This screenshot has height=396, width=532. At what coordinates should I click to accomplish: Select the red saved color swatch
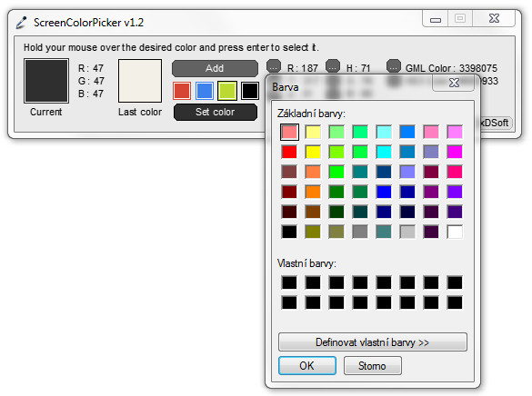coord(182,91)
